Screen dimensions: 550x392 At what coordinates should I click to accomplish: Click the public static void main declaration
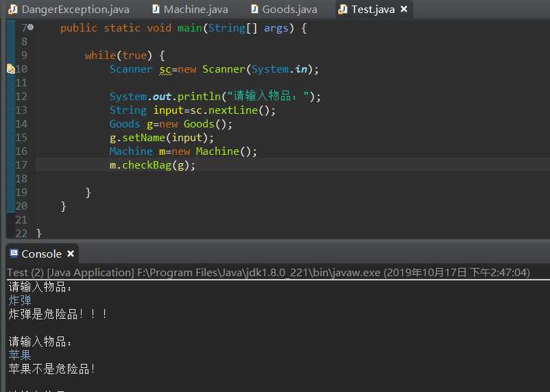coord(184,28)
